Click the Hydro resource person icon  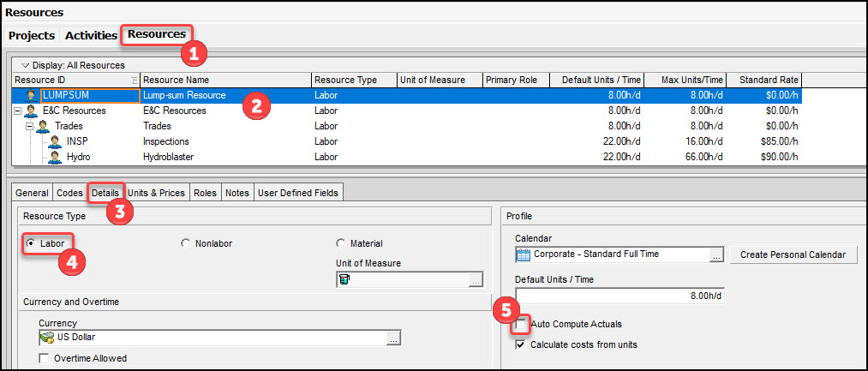coord(55,158)
